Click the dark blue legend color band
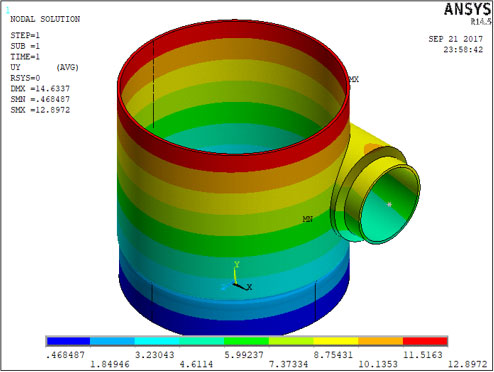494x372 pixels. [68, 341]
